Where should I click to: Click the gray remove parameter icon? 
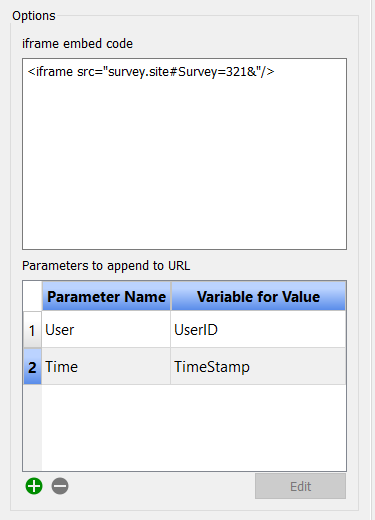click(x=60, y=486)
